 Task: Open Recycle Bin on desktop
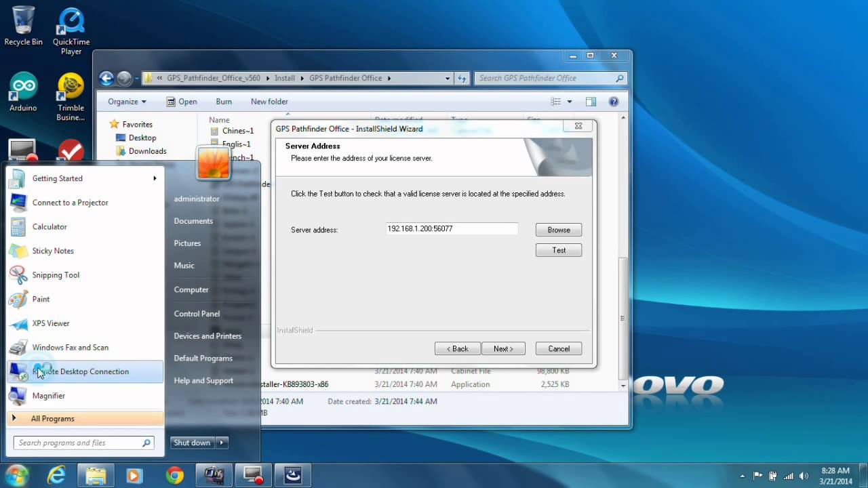coord(23,26)
